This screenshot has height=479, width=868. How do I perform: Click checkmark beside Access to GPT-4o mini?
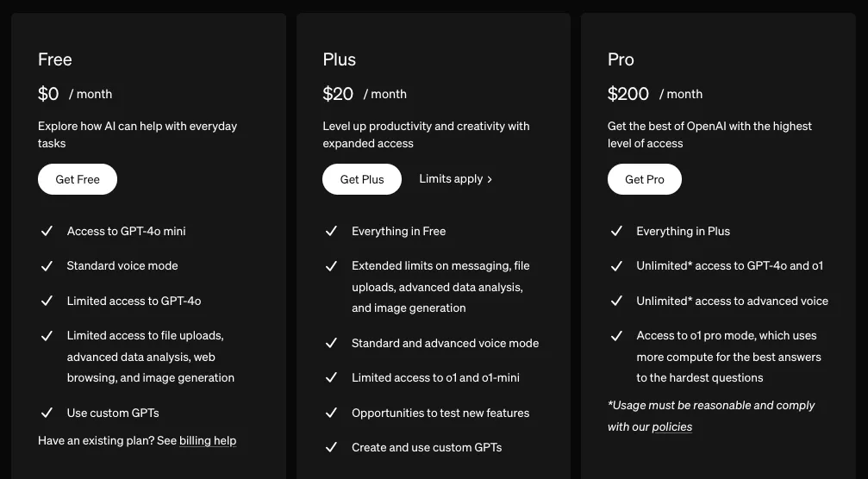[47, 231]
